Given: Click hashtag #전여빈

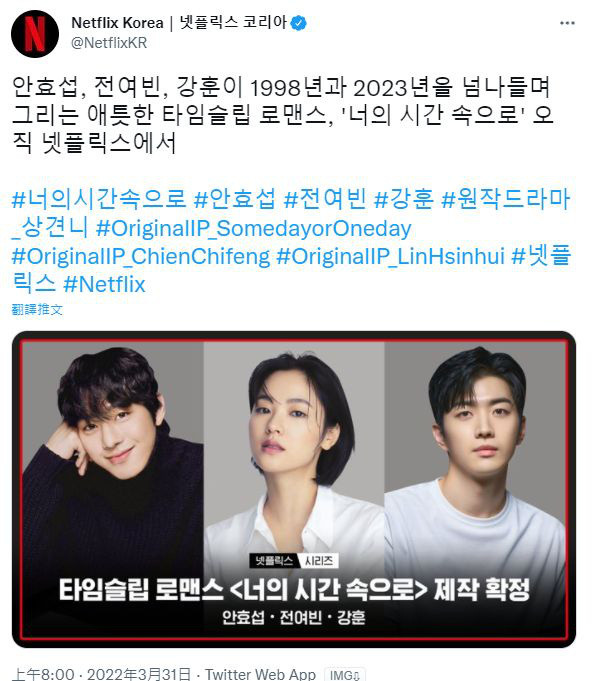Looking at the screenshot, I should [x=325, y=199].
